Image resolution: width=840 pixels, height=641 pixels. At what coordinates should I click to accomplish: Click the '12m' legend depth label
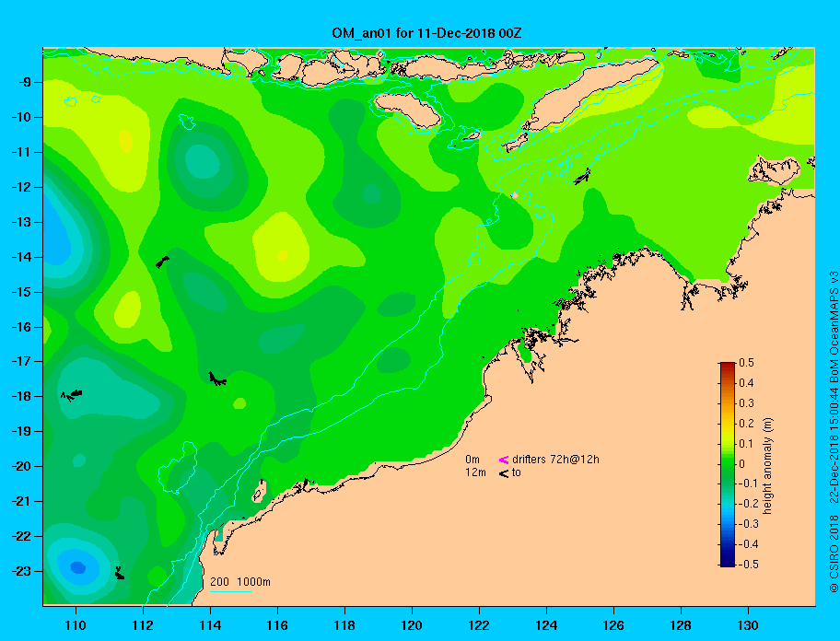click(x=475, y=472)
